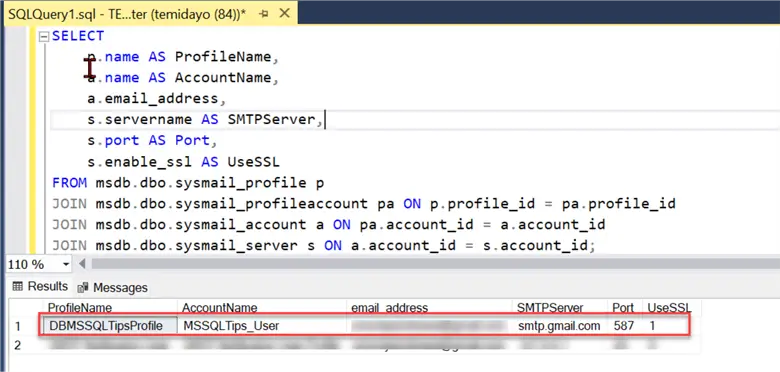Click the UseSSL value 1 in row 1
The image size is (780, 372).
click(653, 326)
